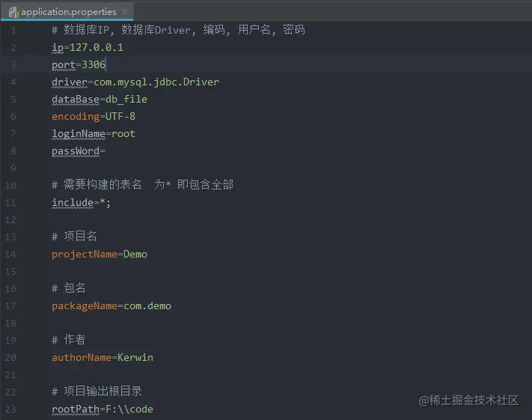
Task: Click the authorName=Kerwin property
Action: coord(103,358)
